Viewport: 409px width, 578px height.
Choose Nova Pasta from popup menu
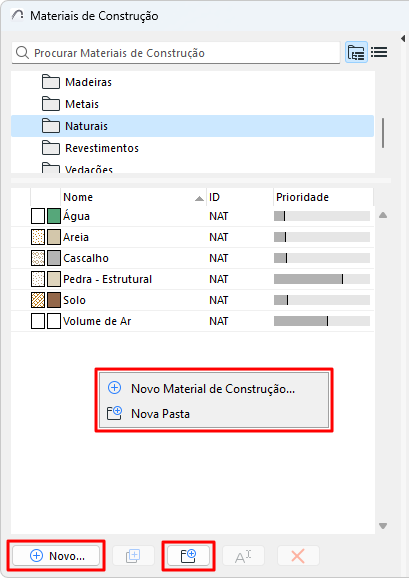point(214,414)
